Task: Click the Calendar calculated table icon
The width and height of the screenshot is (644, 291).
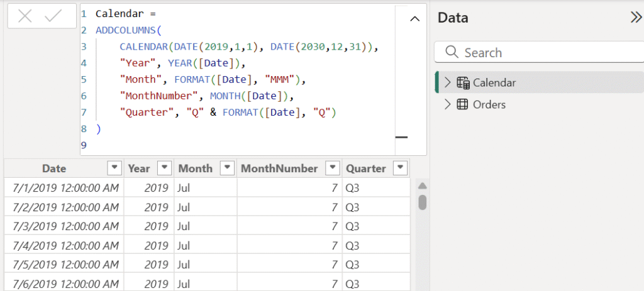Action: 463,82
